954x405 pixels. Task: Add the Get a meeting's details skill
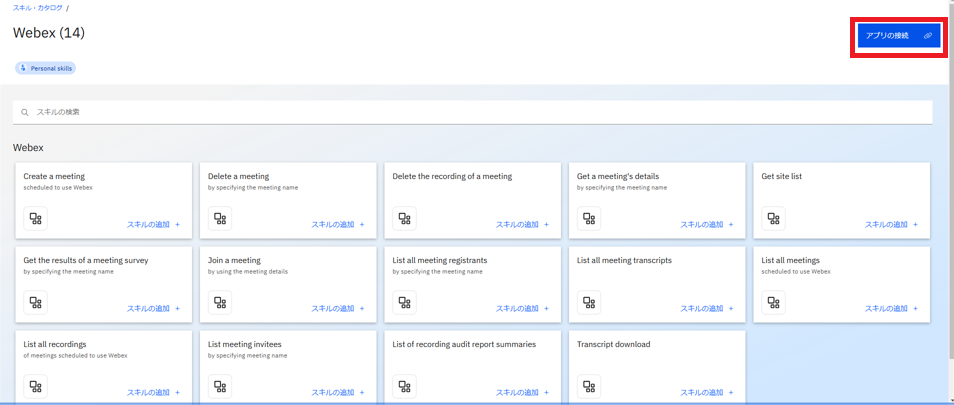(x=707, y=224)
